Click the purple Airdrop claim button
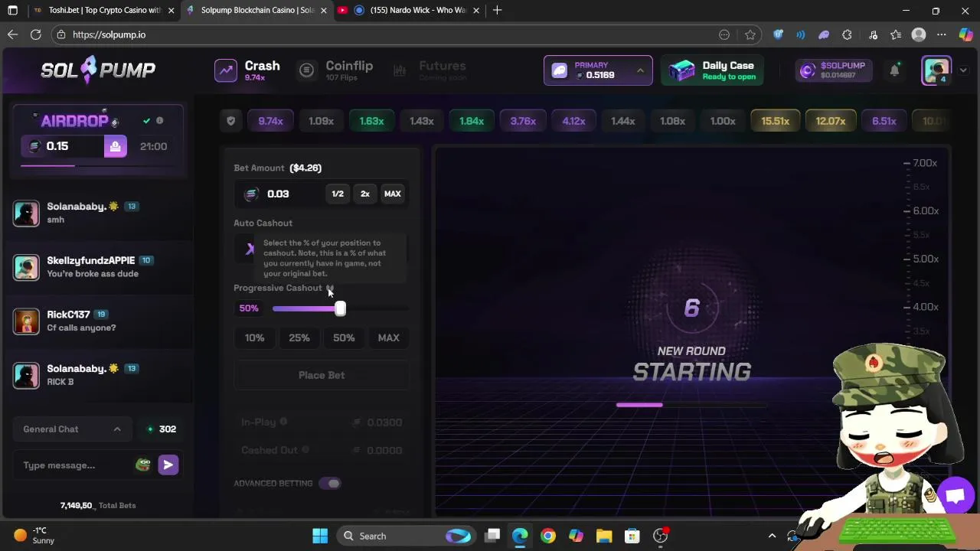This screenshot has height=551, width=980. click(115, 146)
